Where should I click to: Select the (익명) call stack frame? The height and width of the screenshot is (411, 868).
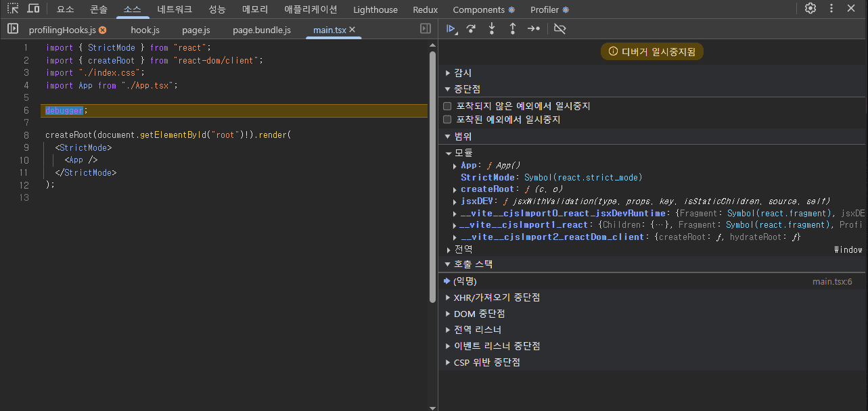[x=465, y=281]
